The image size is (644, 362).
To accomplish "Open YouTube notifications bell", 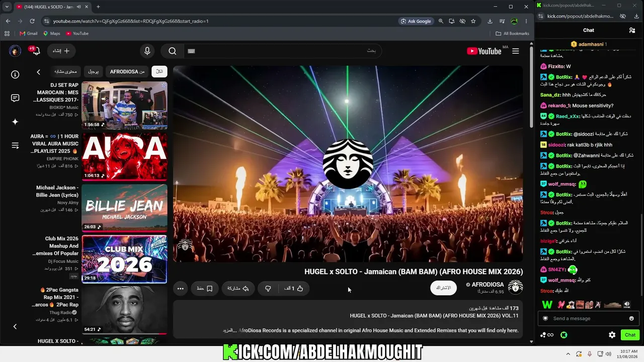I will click(x=36, y=51).
